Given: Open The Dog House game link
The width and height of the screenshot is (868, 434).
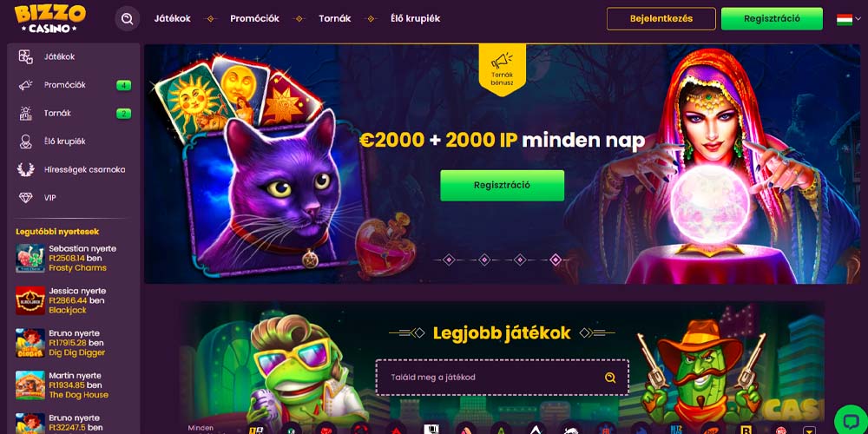Looking at the screenshot, I should click(79, 395).
